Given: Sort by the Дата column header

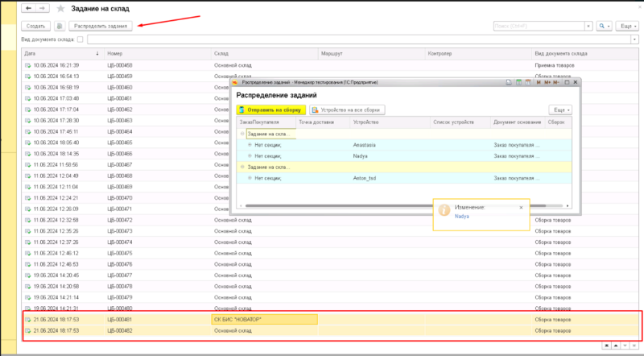Looking at the screenshot, I should [63, 54].
